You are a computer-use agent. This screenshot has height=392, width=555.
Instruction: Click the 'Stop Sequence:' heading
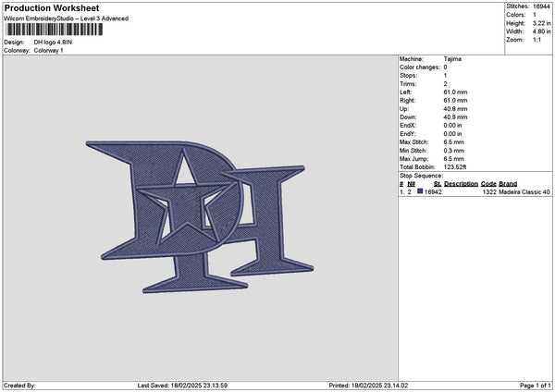(x=421, y=176)
